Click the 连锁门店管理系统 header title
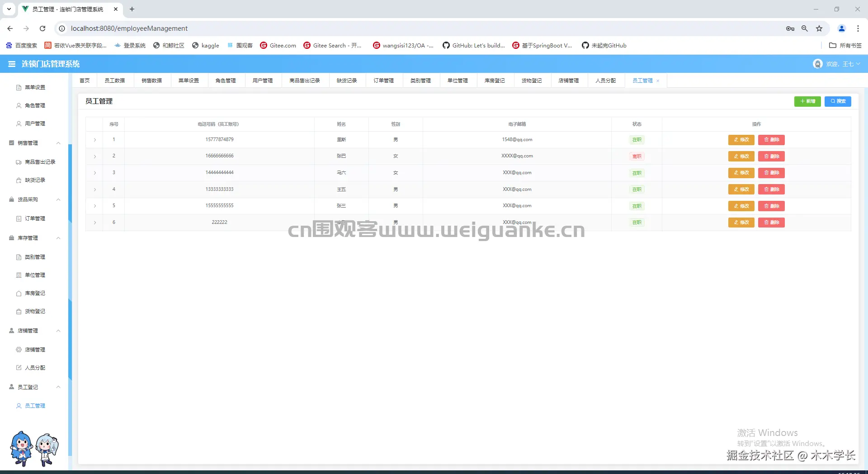Viewport: 868px width, 474px height. (x=51, y=64)
